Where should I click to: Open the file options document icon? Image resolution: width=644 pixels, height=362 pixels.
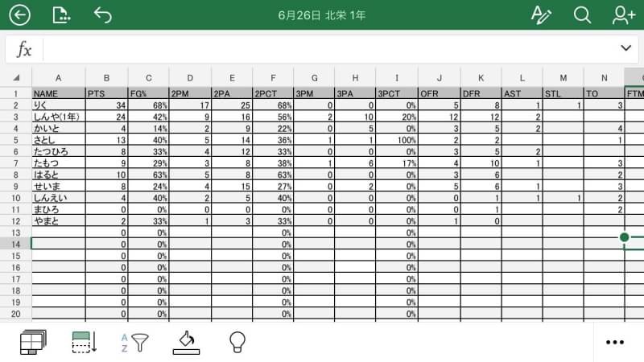[61, 14]
